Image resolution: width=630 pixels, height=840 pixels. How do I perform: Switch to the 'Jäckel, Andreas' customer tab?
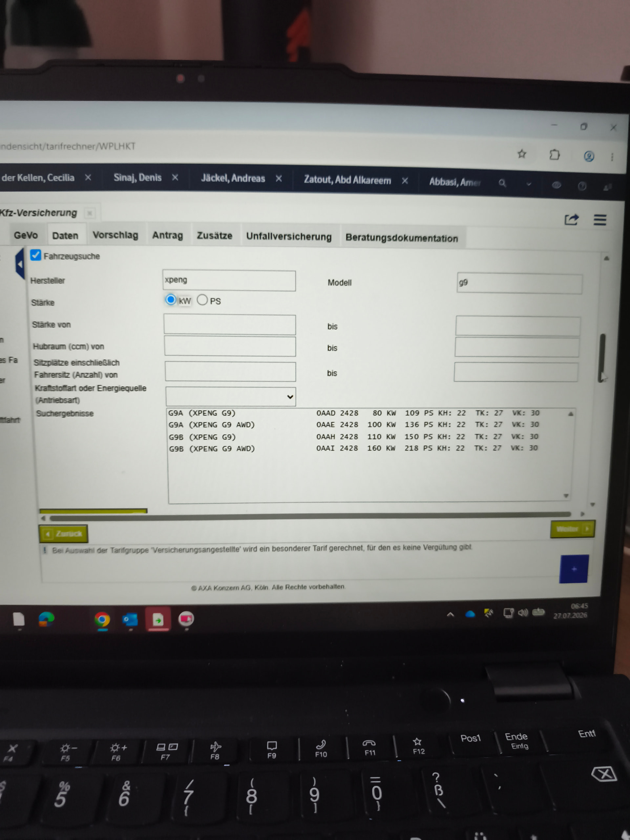[233, 178]
